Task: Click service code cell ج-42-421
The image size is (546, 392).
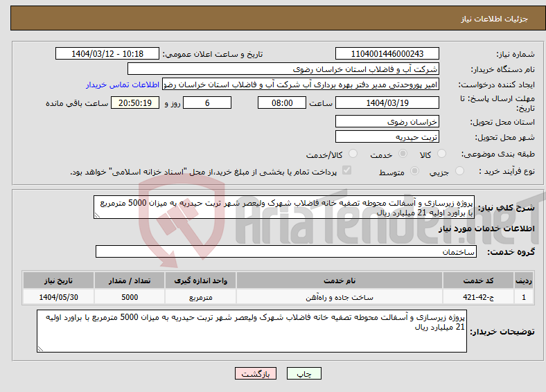Action: 479,297
